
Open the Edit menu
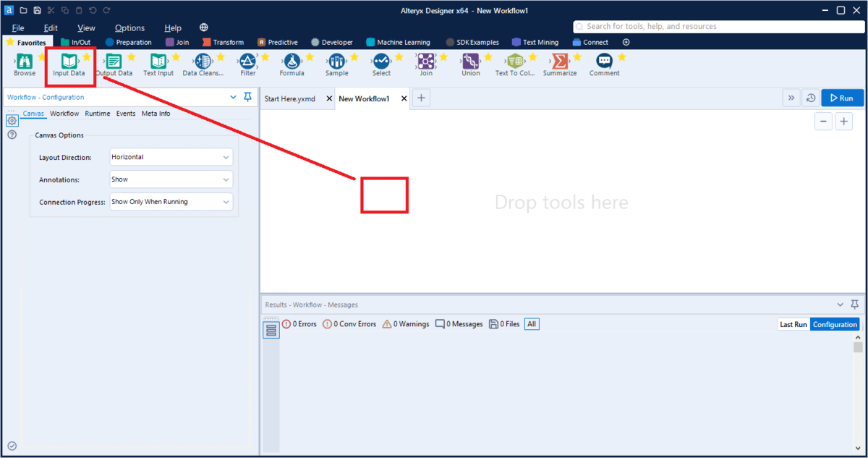click(x=51, y=27)
